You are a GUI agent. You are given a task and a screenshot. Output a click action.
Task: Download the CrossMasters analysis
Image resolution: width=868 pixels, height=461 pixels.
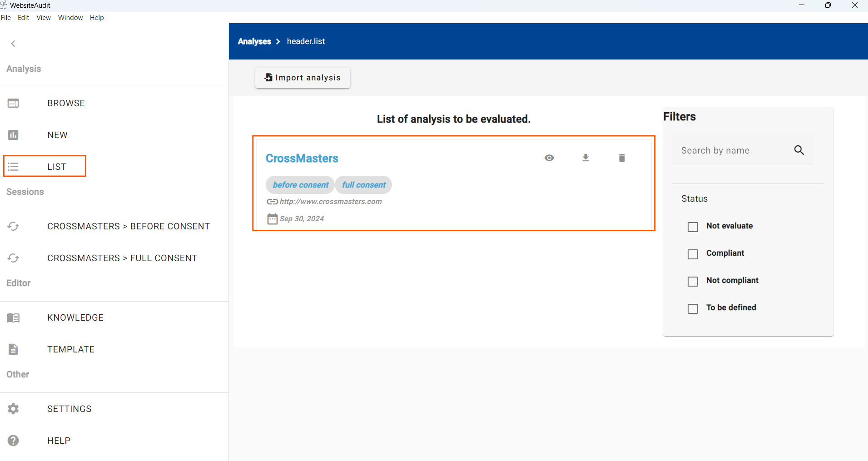coord(585,158)
